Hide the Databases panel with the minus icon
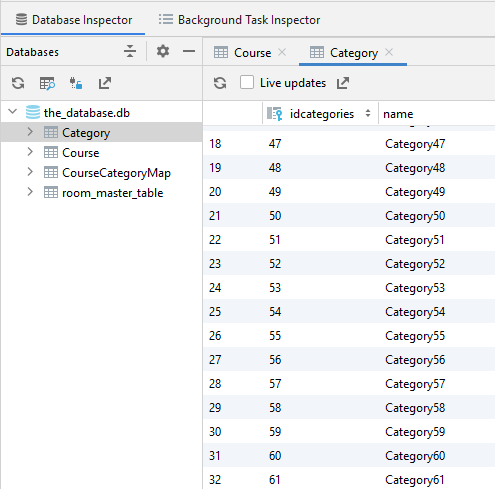 coord(189,51)
